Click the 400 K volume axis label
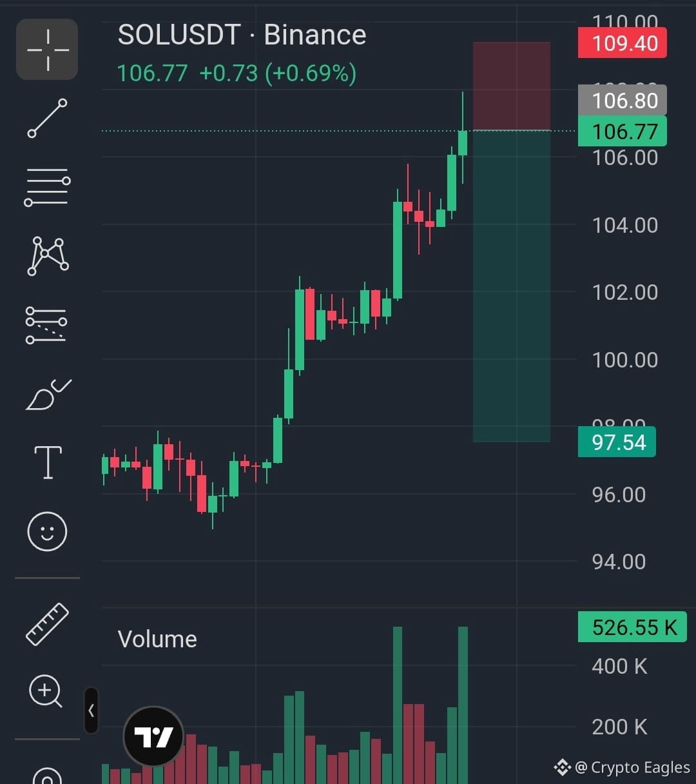The height and width of the screenshot is (784, 696). (619, 666)
